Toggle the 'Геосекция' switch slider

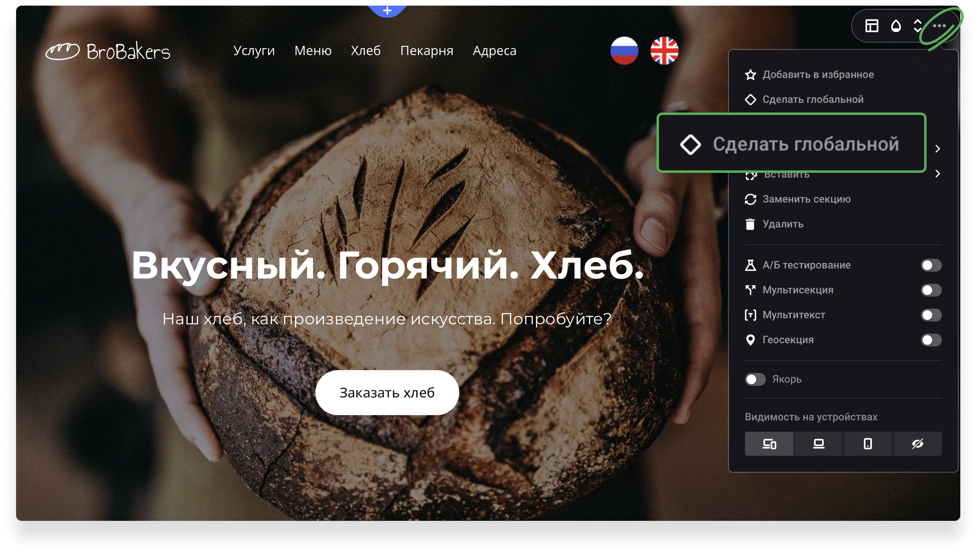point(931,340)
